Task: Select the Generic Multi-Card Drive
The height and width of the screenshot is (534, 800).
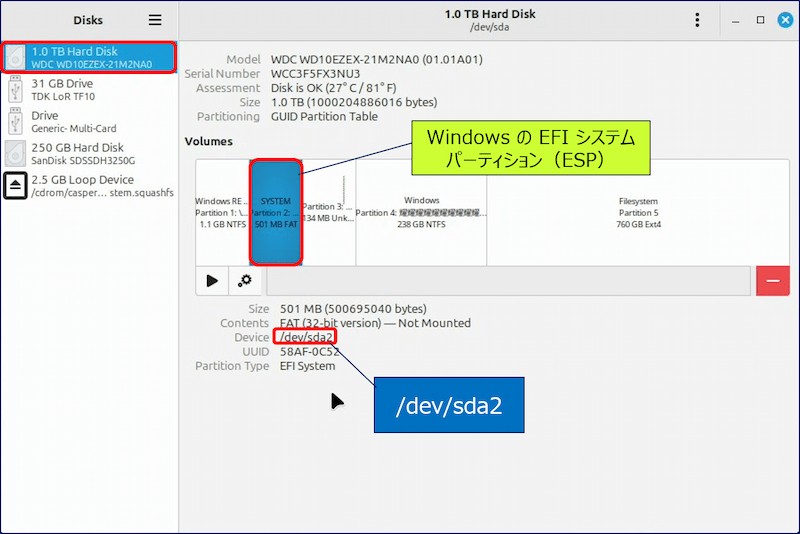Action: point(89,121)
